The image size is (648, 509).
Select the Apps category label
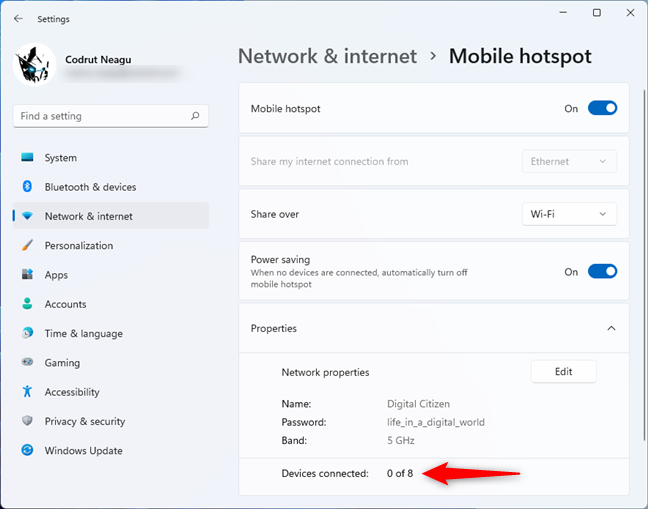(56, 275)
